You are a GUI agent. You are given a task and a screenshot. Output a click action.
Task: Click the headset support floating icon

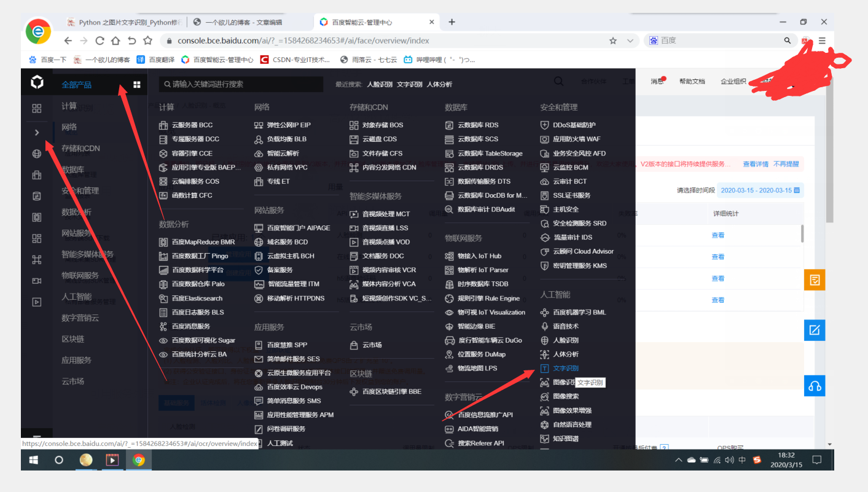click(x=815, y=386)
